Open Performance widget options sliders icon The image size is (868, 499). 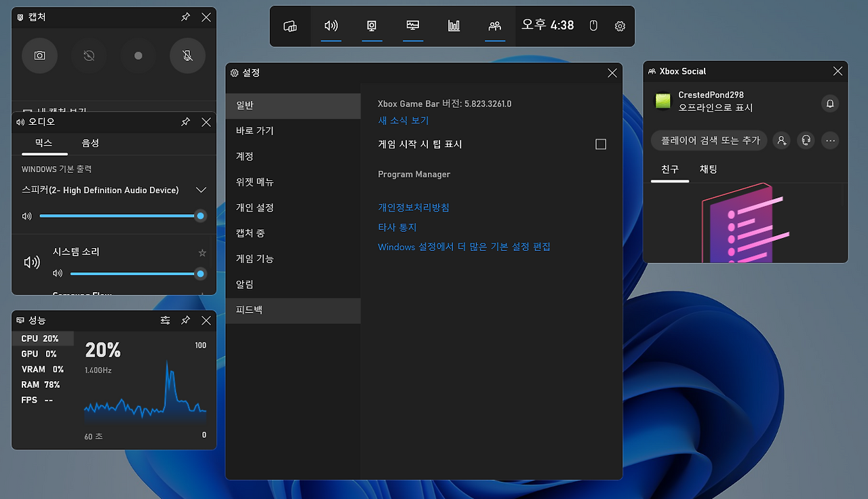coord(165,320)
